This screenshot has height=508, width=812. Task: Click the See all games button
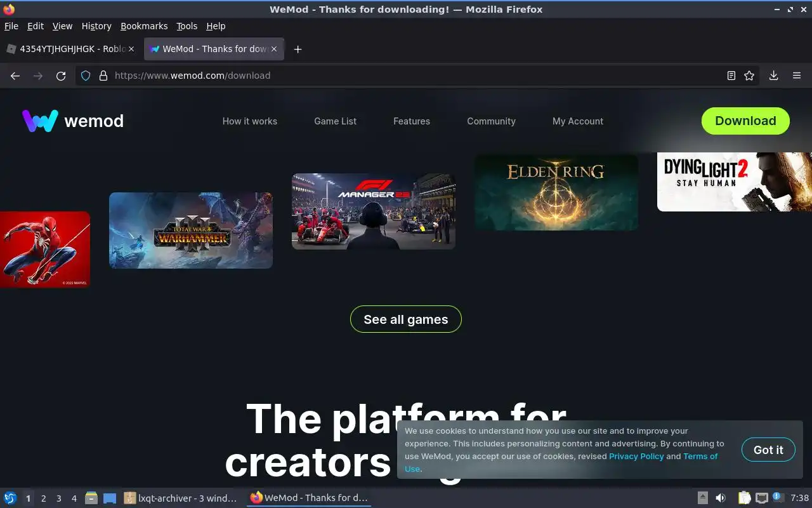click(x=406, y=319)
